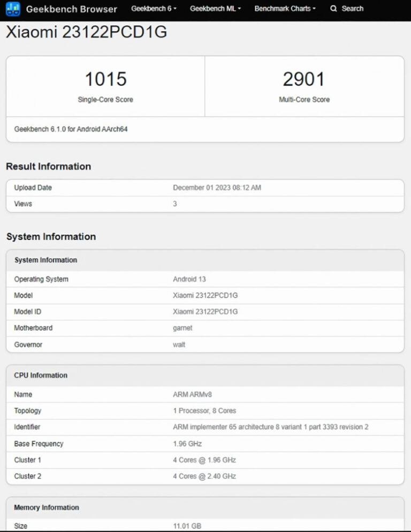The height and width of the screenshot is (532, 411).
Task: Click the 2901 multi-core score value
Action: [x=304, y=79]
